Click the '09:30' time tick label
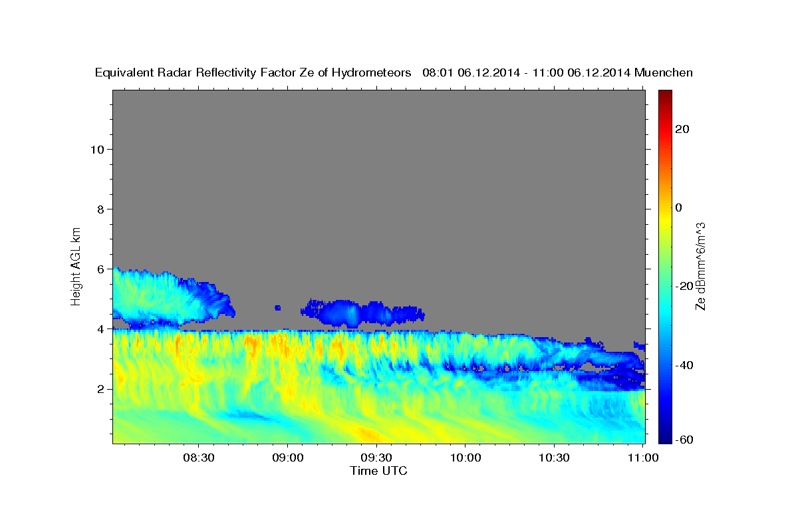798x532 pixels. click(376, 458)
